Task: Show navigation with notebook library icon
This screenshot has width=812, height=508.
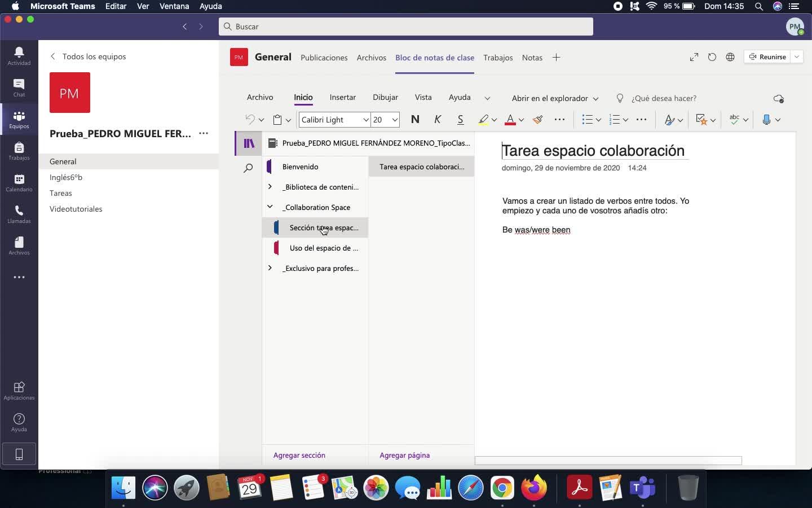Action: tap(249, 143)
